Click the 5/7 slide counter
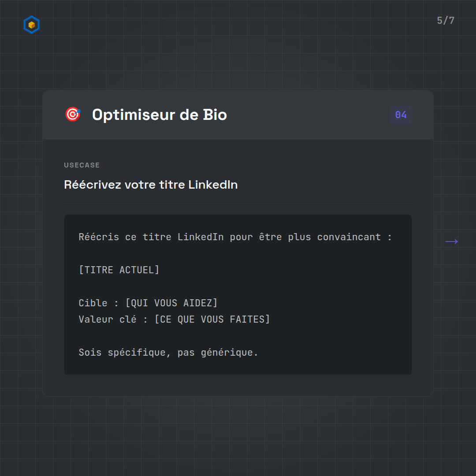Viewport: 476px width, 476px height. [x=445, y=21]
